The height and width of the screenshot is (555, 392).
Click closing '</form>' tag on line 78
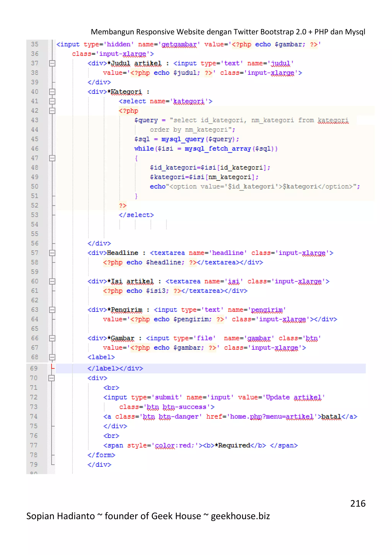click(101, 455)
